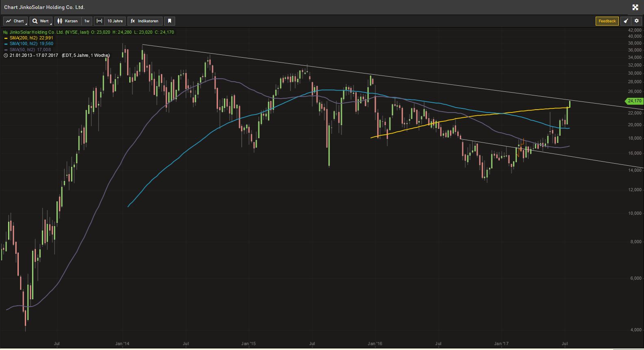Open the Indikatoren menu
This screenshot has height=350, width=644.
[145, 21]
